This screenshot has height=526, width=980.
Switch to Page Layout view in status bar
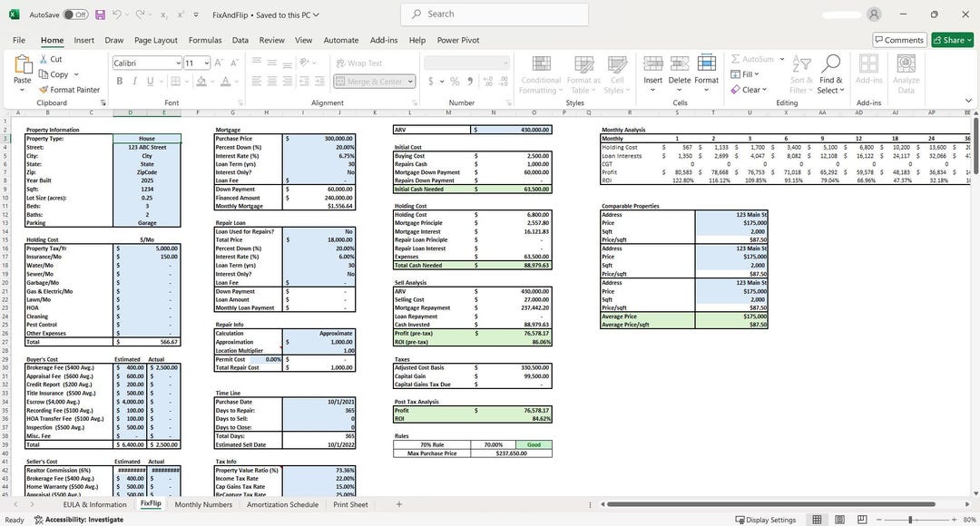click(x=839, y=519)
